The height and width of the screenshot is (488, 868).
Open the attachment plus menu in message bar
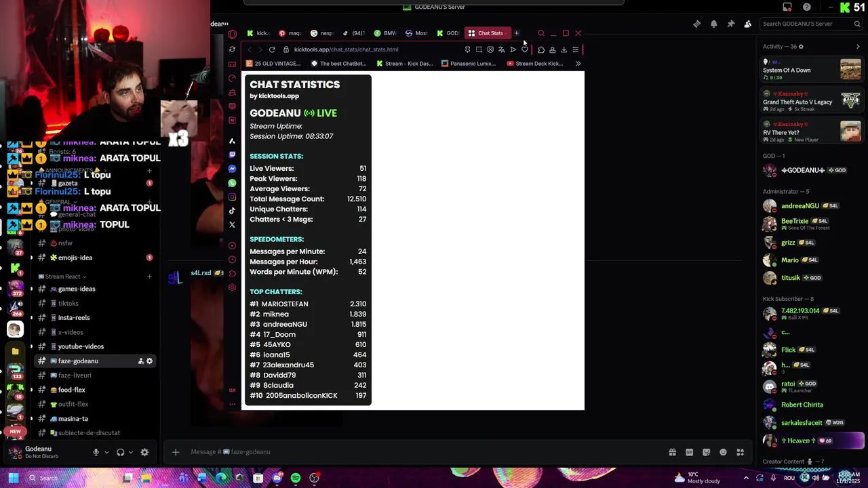pos(176,452)
